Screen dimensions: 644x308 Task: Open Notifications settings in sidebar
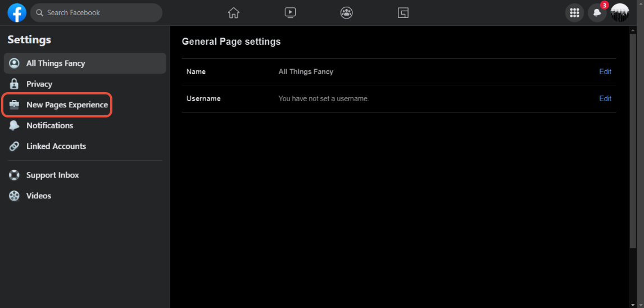tap(85, 125)
